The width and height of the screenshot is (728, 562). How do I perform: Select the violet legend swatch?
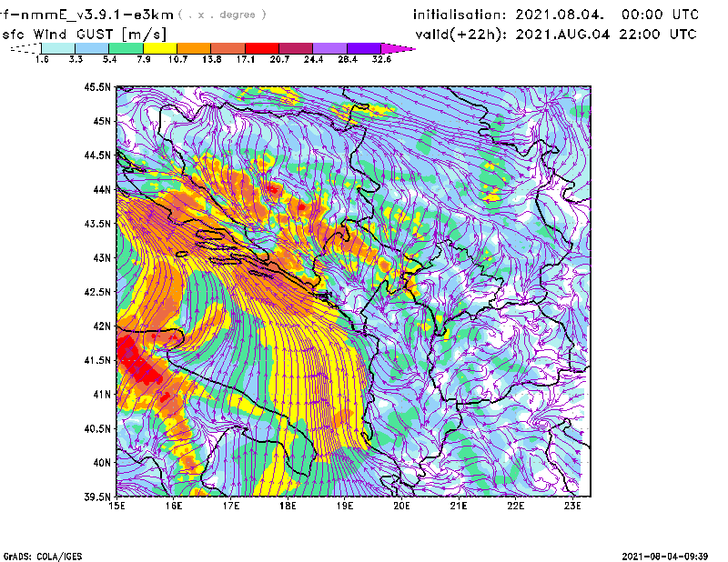(x=365, y=48)
